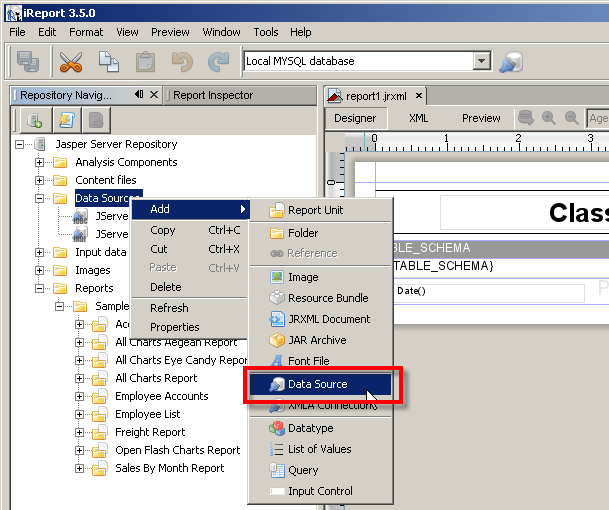
Task: Click the zoom in magnifier icon
Action: tap(548, 117)
